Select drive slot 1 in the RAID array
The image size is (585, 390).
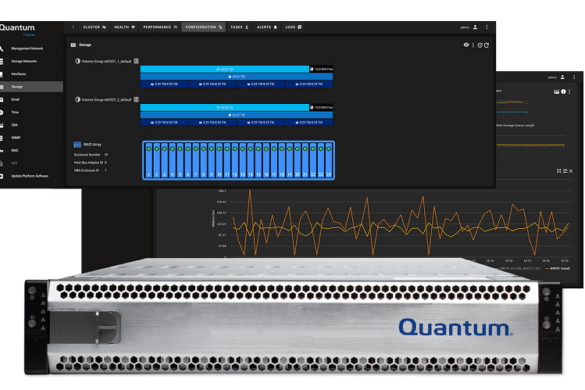coord(149,160)
